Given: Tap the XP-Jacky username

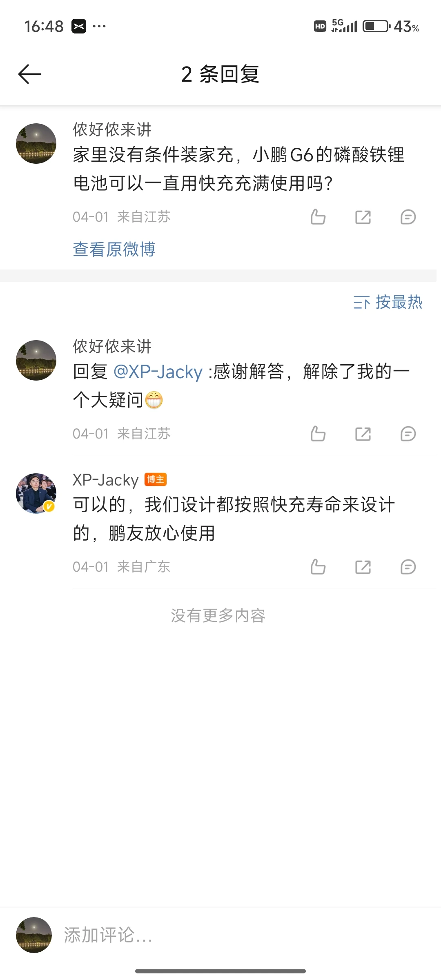Looking at the screenshot, I should [106, 480].
